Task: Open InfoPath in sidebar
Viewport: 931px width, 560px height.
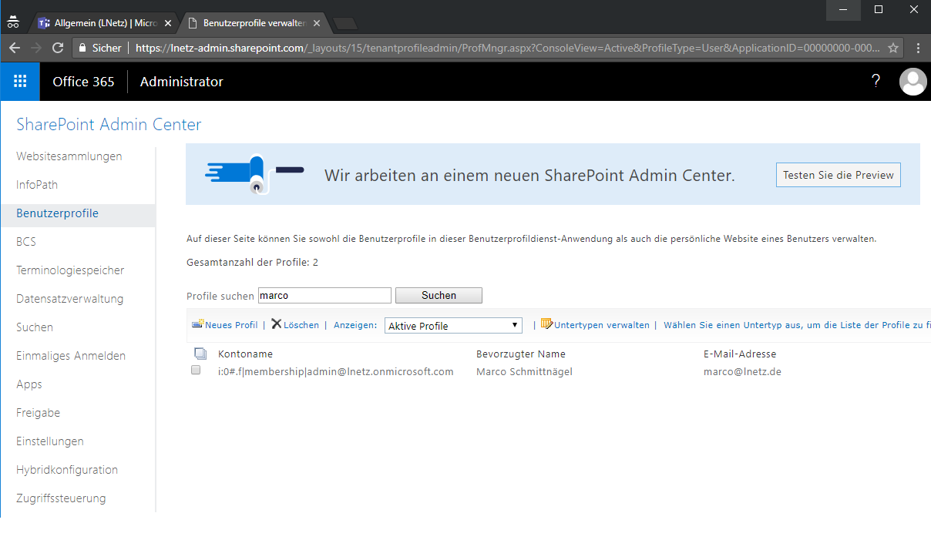Action: (37, 185)
